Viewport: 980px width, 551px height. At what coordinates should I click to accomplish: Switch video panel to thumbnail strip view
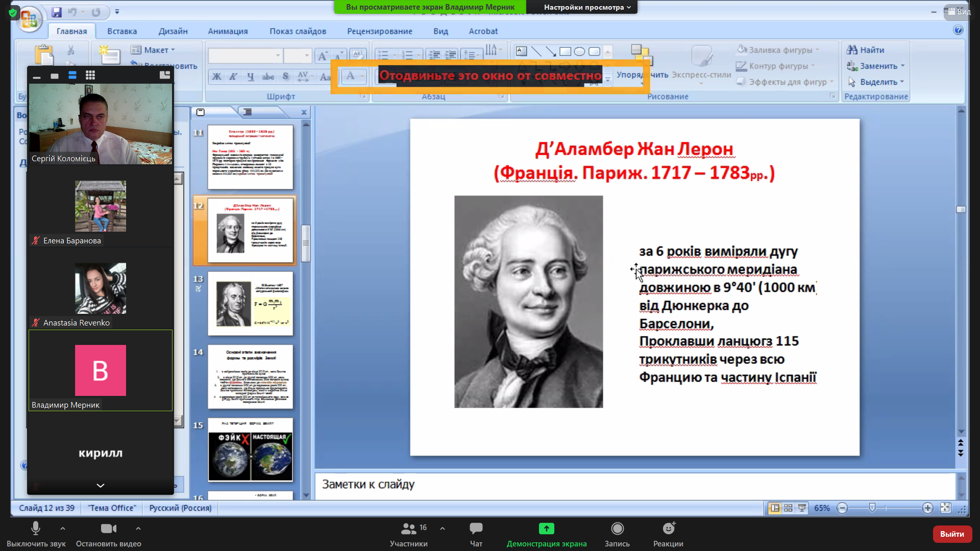(x=72, y=76)
